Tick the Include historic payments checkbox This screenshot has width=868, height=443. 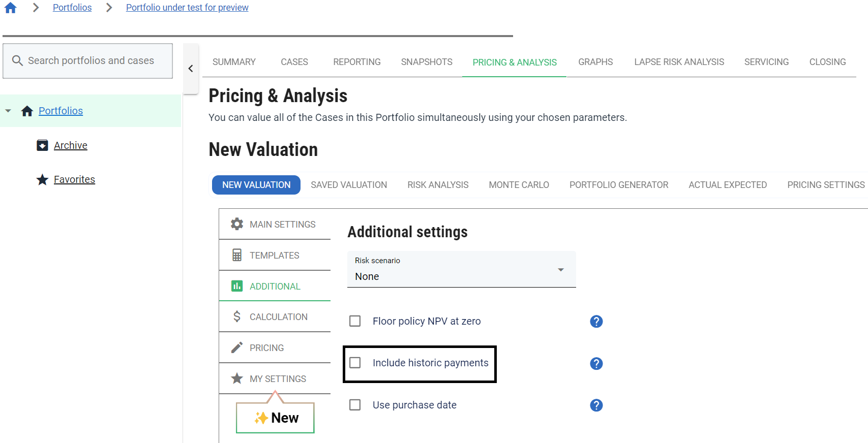click(355, 363)
